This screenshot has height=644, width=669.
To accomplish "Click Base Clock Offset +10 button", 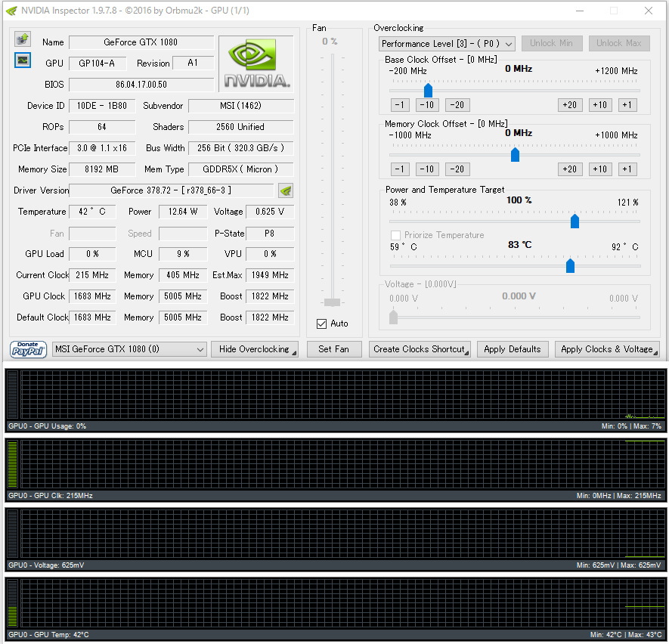I will [x=600, y=105].
